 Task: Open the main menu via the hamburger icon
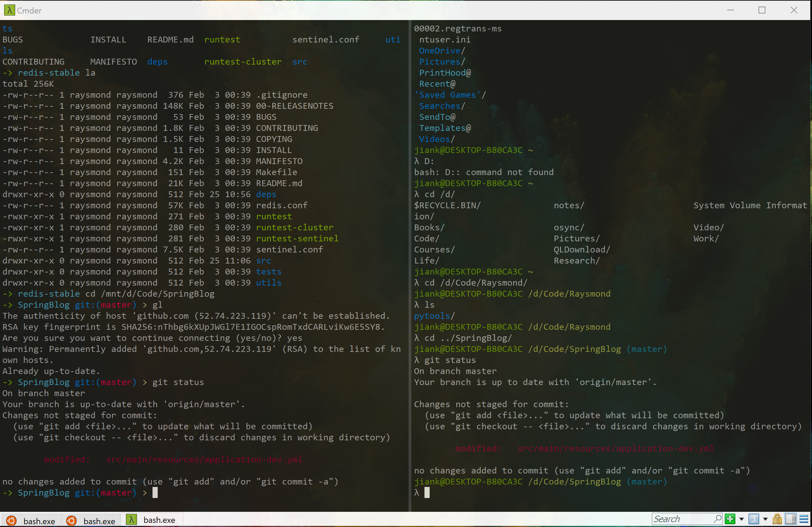[803, 519]
